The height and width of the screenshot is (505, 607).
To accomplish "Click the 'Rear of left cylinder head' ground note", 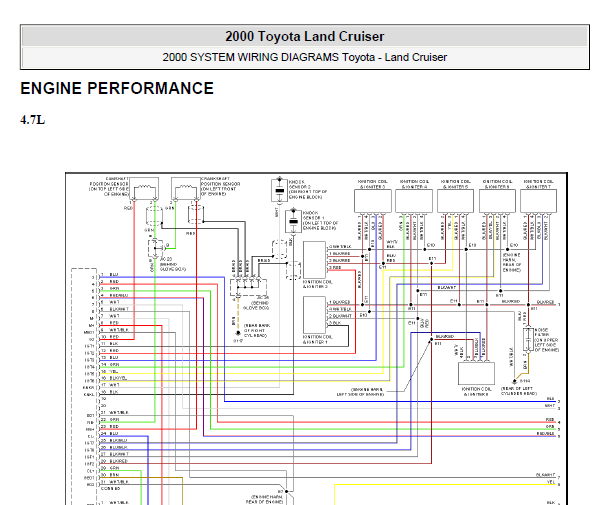I will tap(519, 391).
